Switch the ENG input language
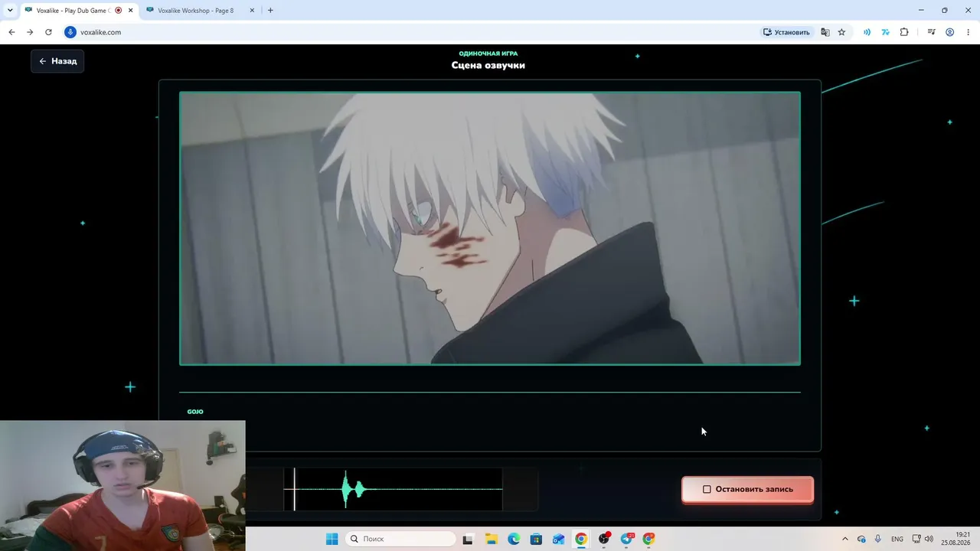This screenshot has width=980, height=551. [897, 539]
